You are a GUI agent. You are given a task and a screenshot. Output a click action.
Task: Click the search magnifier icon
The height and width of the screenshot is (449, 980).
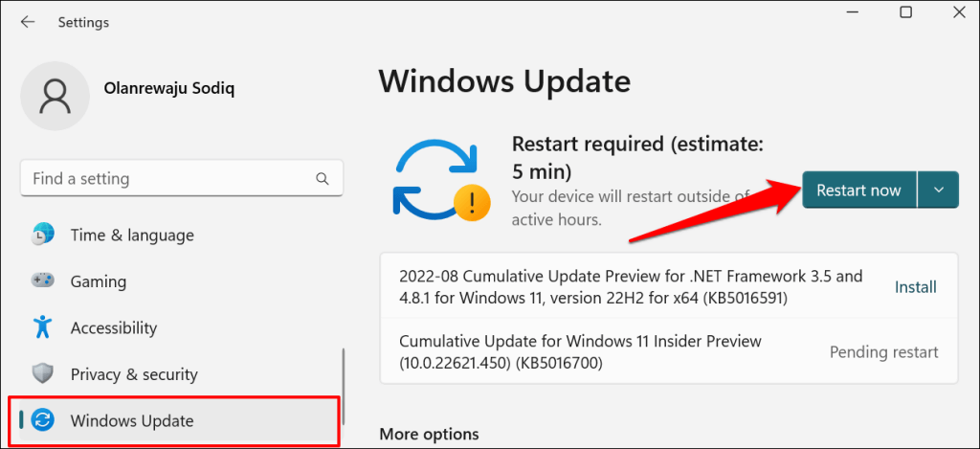[x=323, y=179]
